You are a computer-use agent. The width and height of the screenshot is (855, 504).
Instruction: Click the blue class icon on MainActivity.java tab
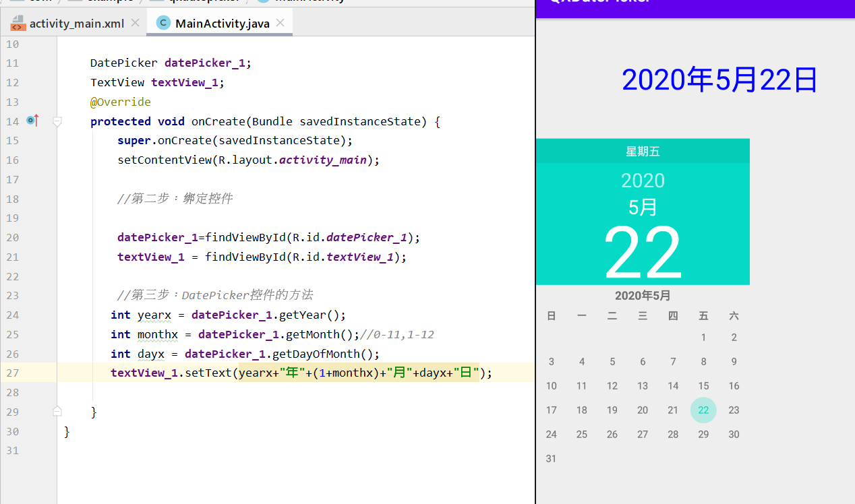coord(163,23)
